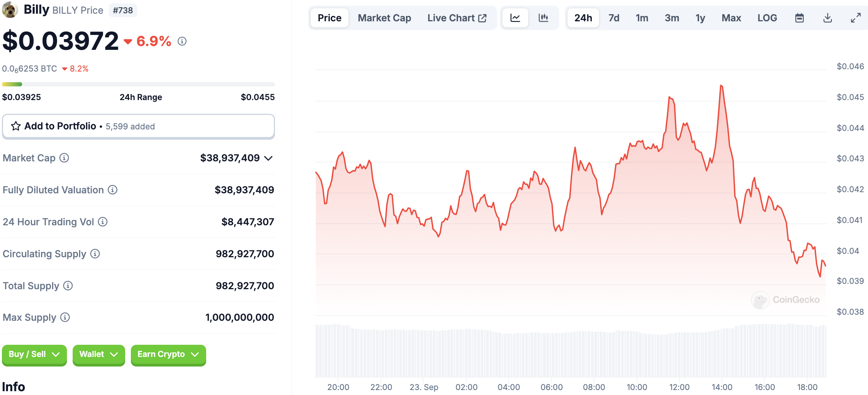The height and width of the screenshot is (395, 868).
Task: Expand the Market Cap value chevron
Action: pyautogui.click(x=269, y=158)
